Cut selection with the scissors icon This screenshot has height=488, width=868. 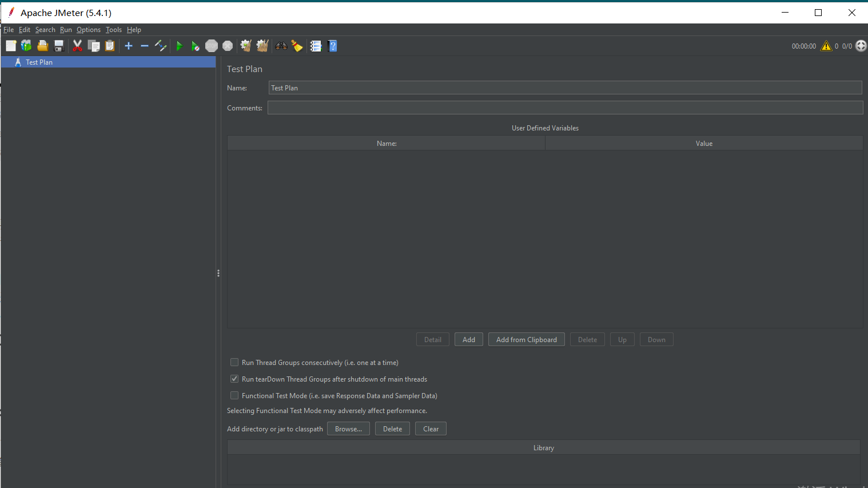coord(78,46)
